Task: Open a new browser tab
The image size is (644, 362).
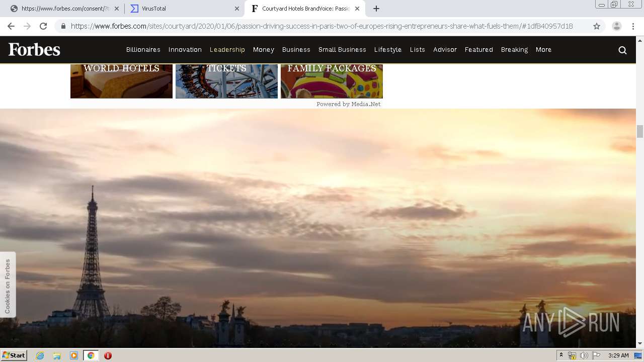Action: tap(376, 9)
